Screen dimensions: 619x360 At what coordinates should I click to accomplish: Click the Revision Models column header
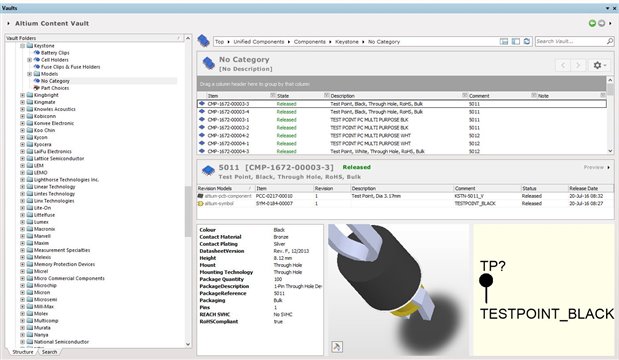[x=215, y=189]
